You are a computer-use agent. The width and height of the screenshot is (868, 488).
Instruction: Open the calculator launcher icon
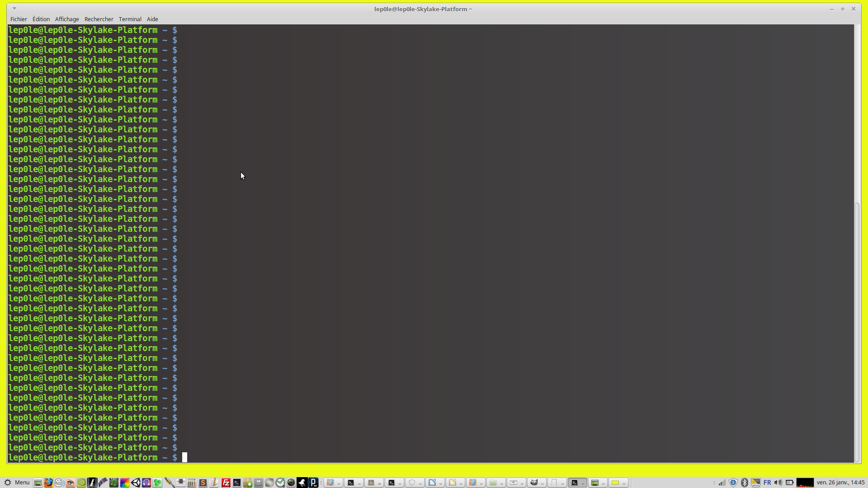(x=192, y=483)
